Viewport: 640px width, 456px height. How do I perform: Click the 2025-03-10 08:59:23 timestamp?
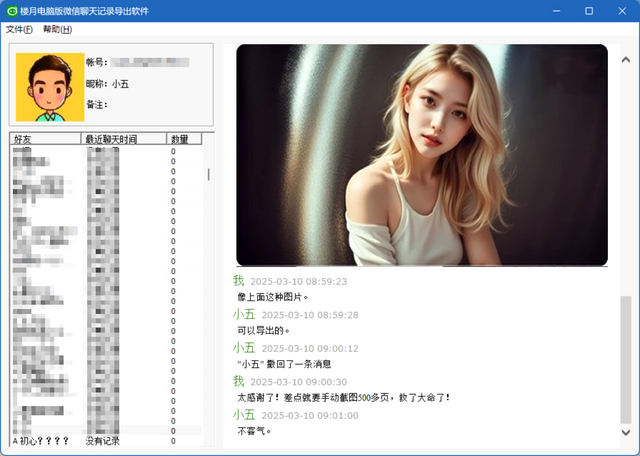click(x=298, y=282)
